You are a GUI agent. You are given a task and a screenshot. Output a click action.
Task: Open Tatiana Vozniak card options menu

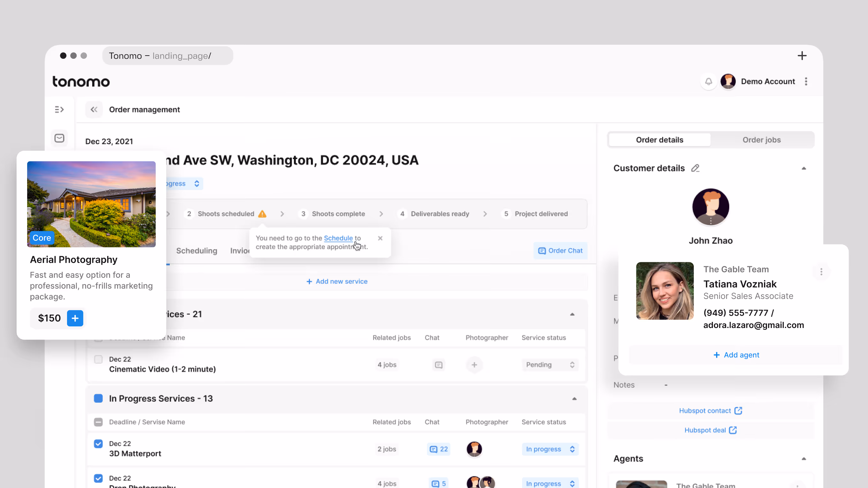821,271
